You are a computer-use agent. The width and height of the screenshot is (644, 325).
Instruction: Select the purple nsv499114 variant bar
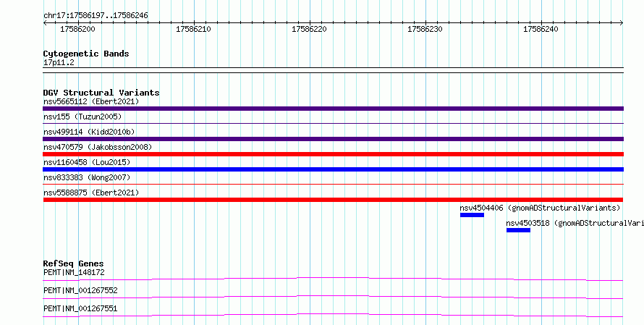[333, 139]
